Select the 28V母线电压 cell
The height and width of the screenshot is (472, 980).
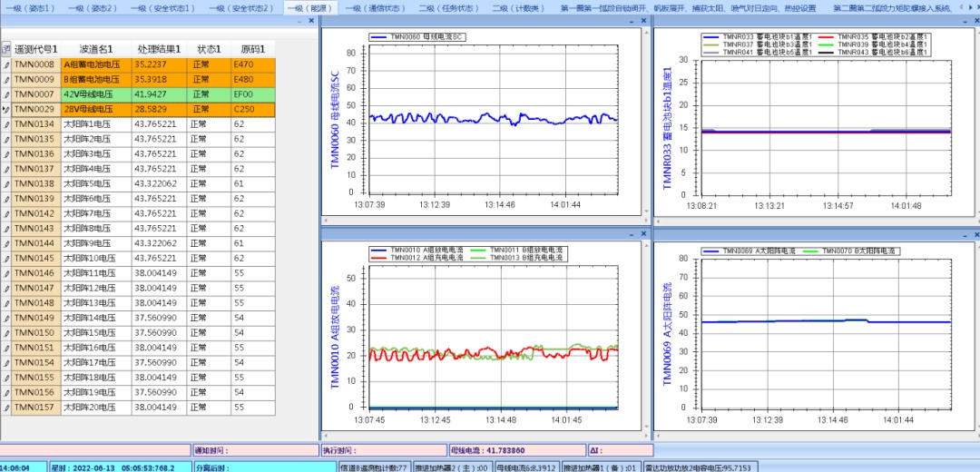click(x=96, y=109)
